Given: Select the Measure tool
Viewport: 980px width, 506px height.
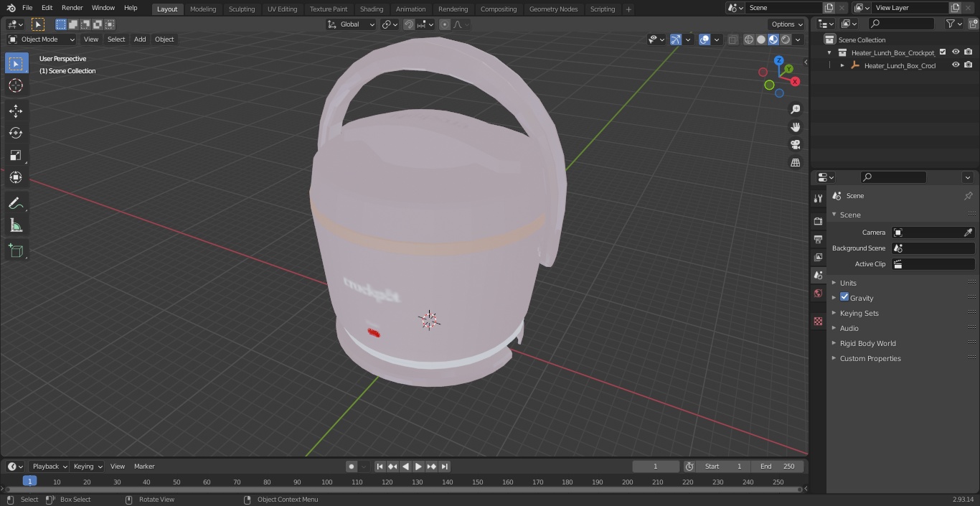Looking at the screenshot, I should coord(16,226).
